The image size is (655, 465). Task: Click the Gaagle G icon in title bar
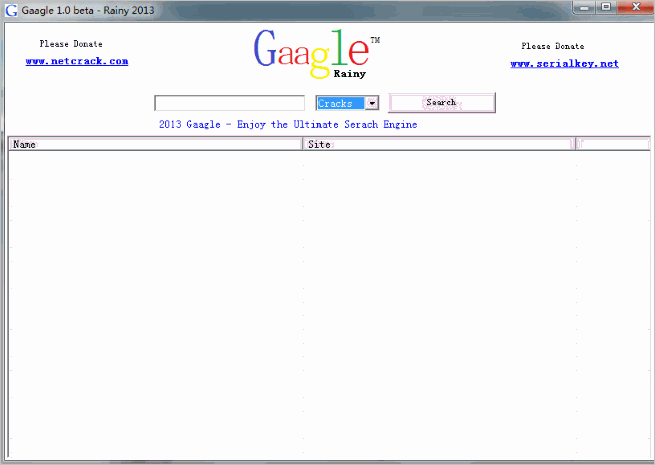(11, 10)
